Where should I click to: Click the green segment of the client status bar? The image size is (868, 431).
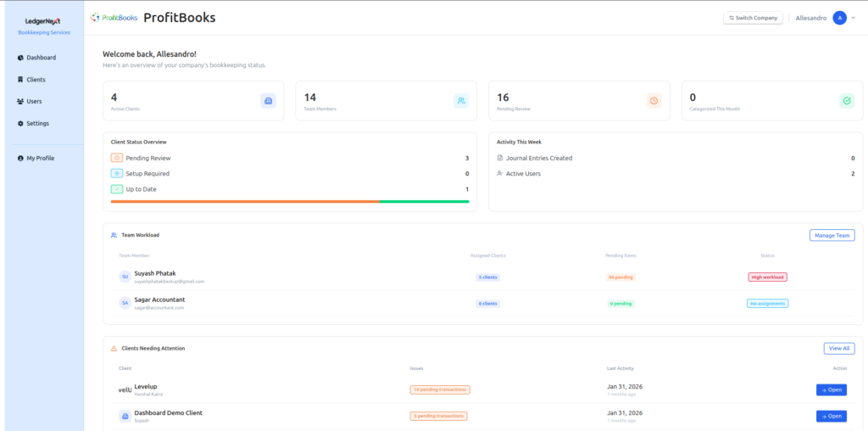[x=425, y=202]
